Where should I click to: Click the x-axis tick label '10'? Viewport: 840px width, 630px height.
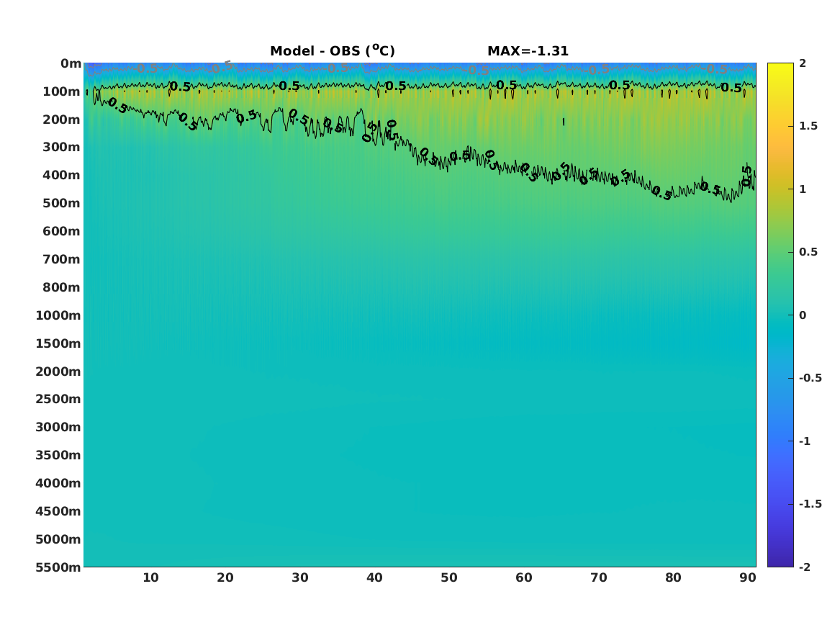tap(150, 577)
